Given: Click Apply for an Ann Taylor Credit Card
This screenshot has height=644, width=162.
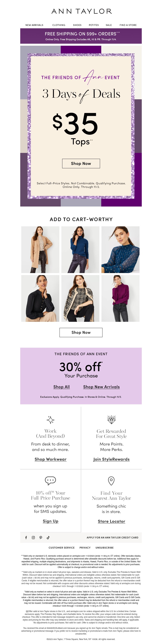Looking at the screenshot, I should pos(112,537).
